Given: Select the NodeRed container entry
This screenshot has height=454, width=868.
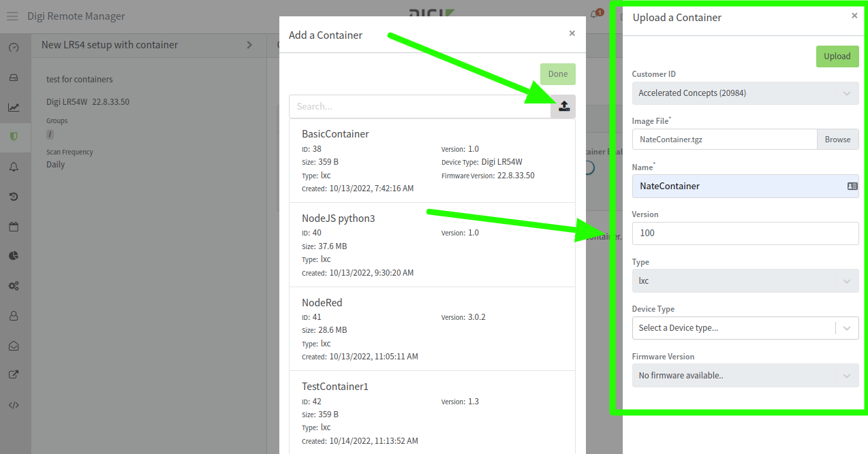Looking at the screenshot, I should coord(432,329).
